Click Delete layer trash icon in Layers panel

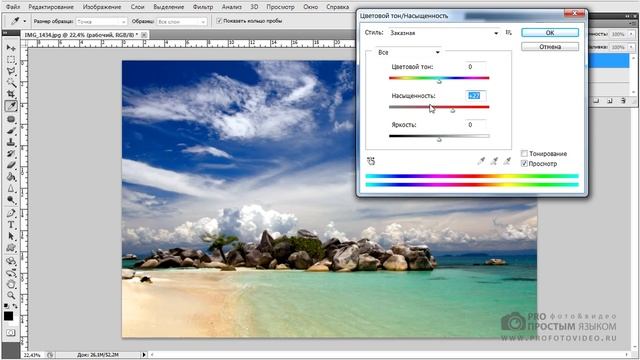[x=623, y=100]
